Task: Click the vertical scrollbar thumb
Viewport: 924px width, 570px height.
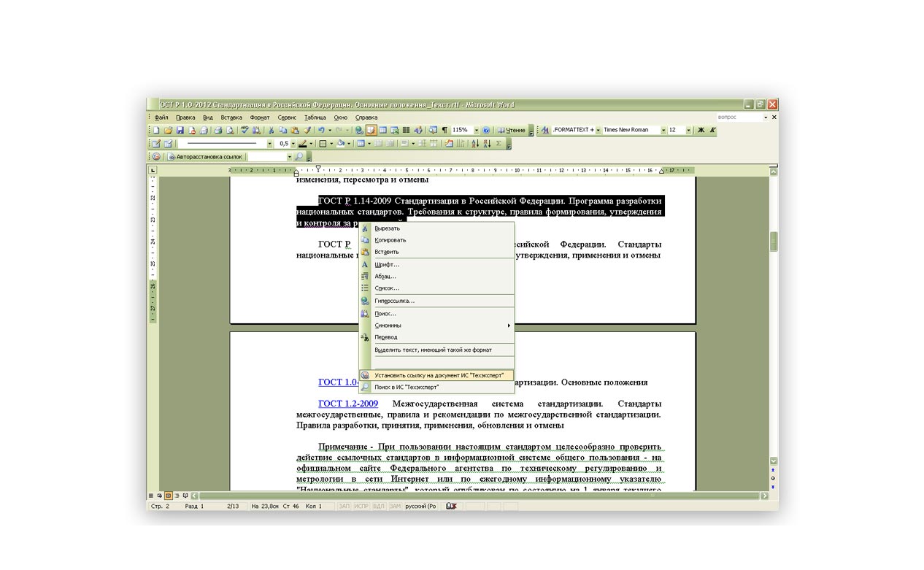Action: [x=774, y=242]
